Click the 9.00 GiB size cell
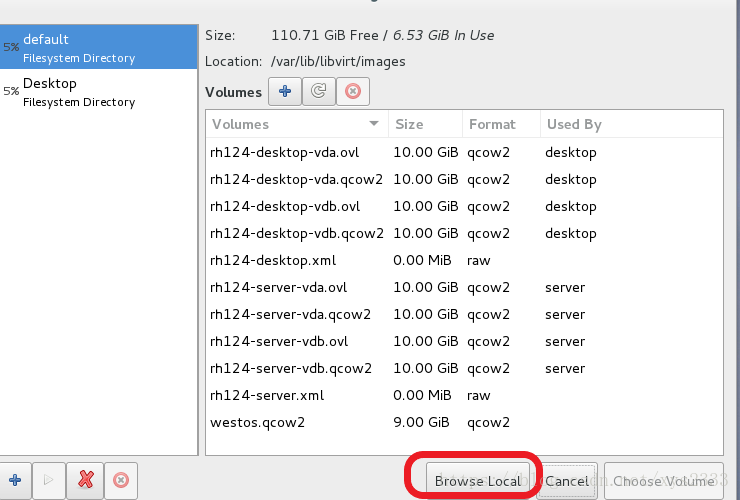This screenshot has width=740, height=500. [x=421, y=422]
